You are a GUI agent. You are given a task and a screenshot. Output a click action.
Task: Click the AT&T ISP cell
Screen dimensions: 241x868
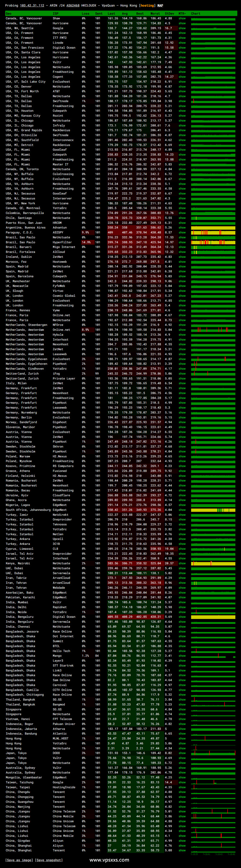[x=56, y=91]
